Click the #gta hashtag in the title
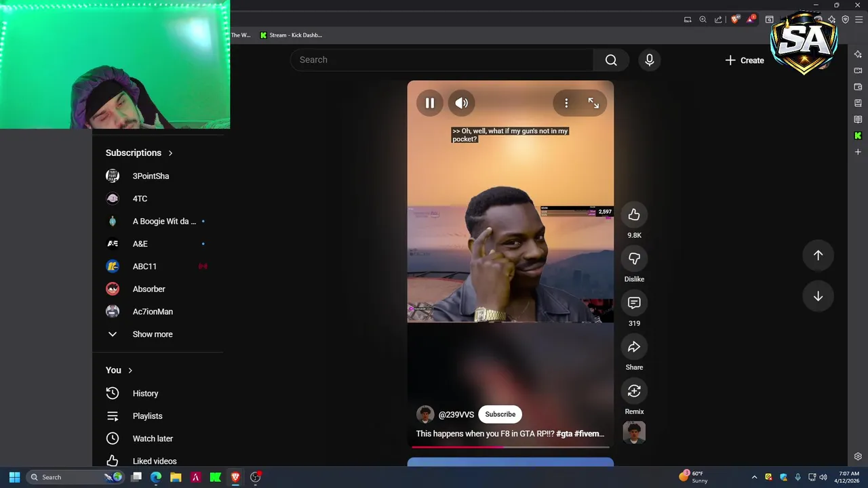Viewport: 868px width, 488px height. click(564, 434)
